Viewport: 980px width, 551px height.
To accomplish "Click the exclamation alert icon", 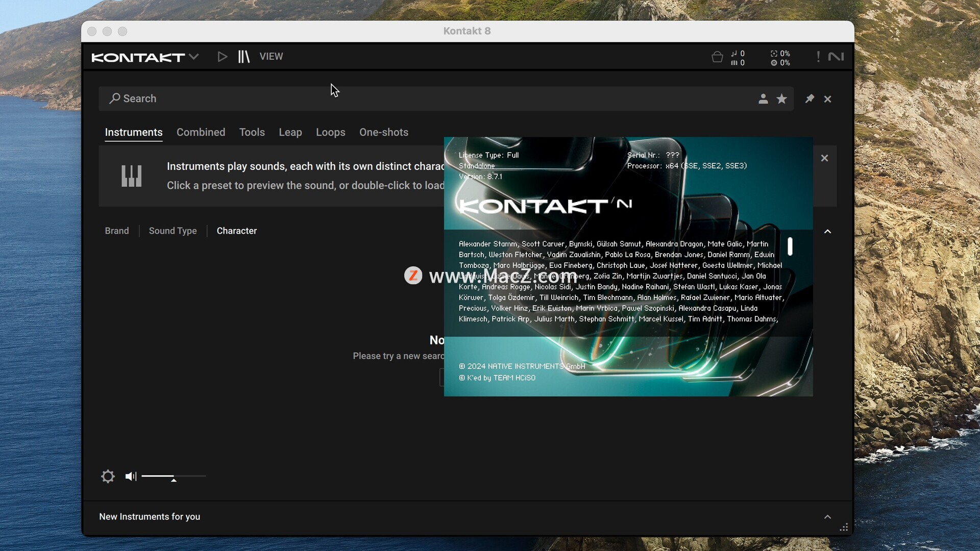I will point(818,57).
